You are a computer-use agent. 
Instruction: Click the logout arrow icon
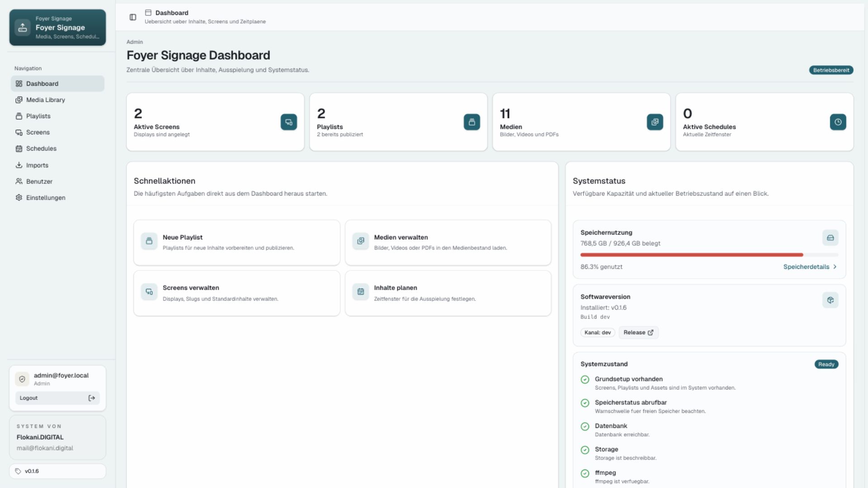click(x=92, y=398)
